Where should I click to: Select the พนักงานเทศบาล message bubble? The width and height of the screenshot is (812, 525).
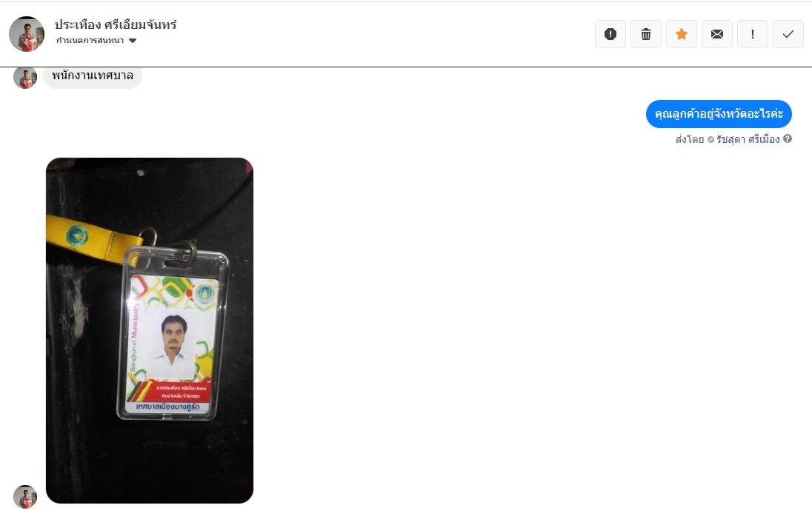click(93, 76)
